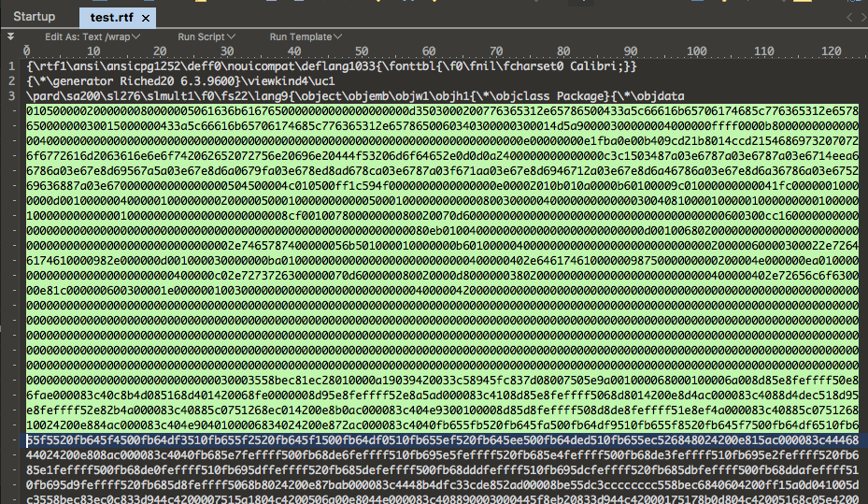This screenshot has height=504, width=868.
Task: Expand the Run Script dropdown
Action: coord(206,36)
